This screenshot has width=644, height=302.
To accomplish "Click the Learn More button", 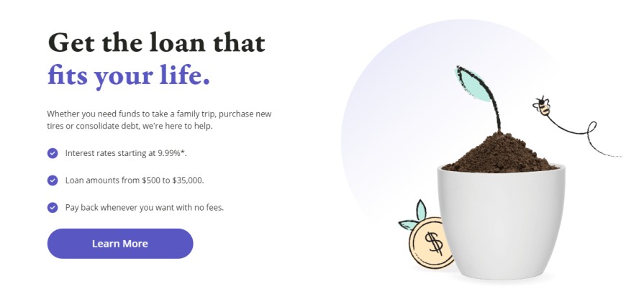I will coord(120,244).
